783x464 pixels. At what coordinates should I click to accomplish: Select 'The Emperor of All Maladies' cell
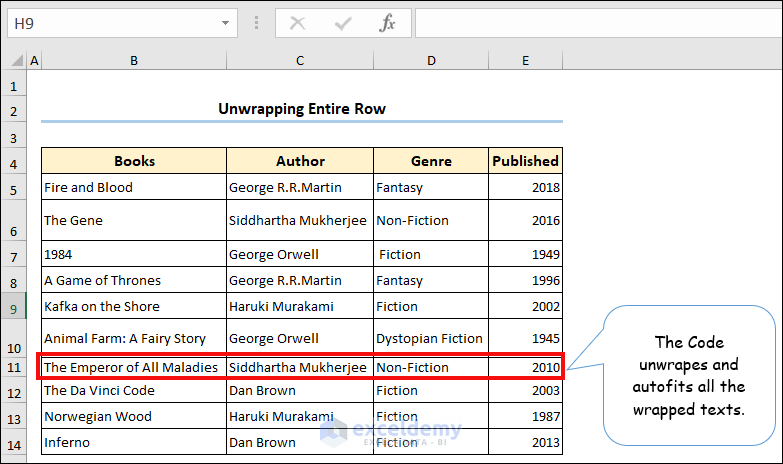[x=134, y=367]
